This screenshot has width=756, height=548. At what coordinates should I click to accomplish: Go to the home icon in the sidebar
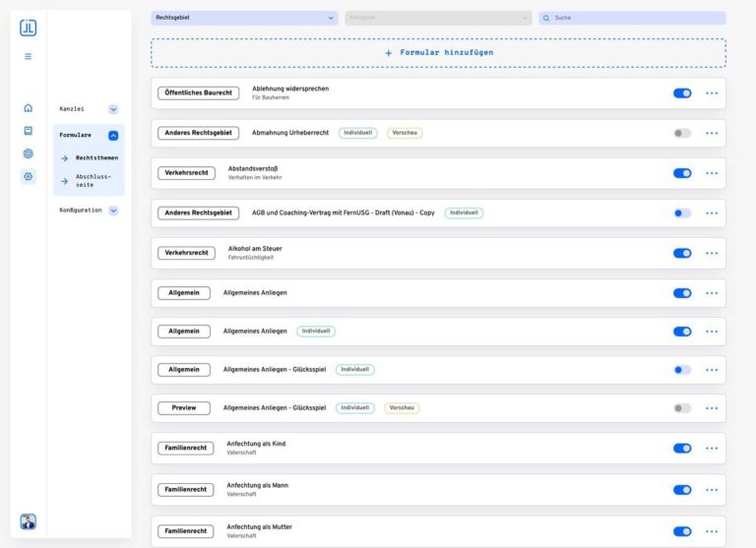click(28, 108)
